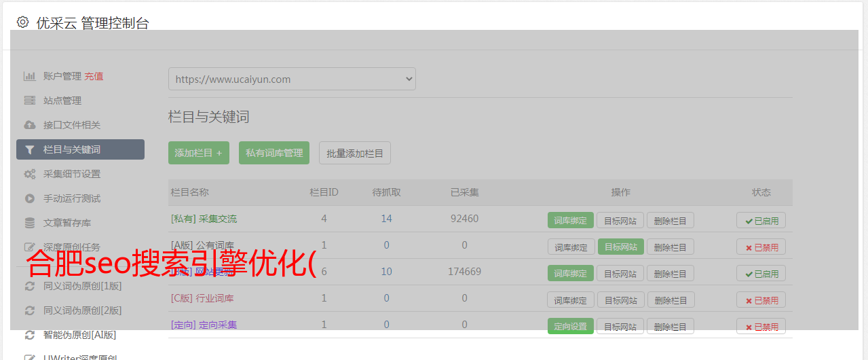Open 账户管理 bar chart icon
868x360 pixels.
coord(29,76)
